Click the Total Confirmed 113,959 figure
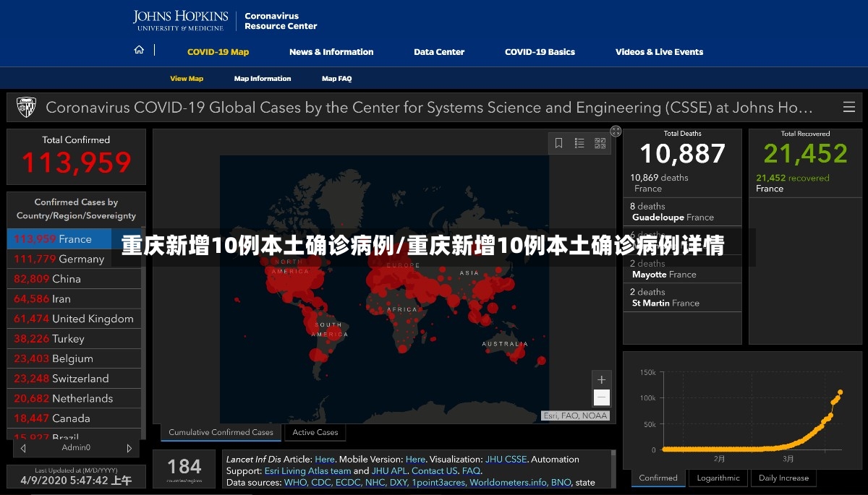This screenshot has width=868, height=495. 76,163
